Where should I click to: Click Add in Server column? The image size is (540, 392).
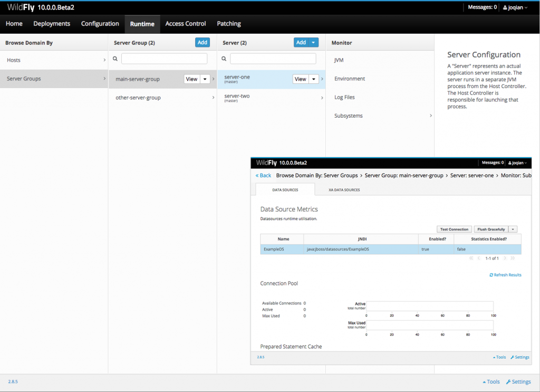[301, 42]
